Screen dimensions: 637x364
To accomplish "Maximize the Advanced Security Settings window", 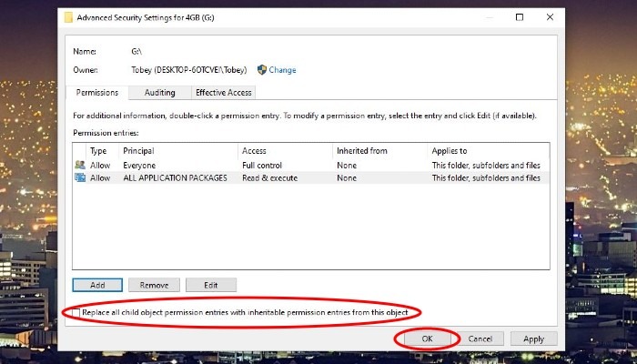I will tap(520, 17).
